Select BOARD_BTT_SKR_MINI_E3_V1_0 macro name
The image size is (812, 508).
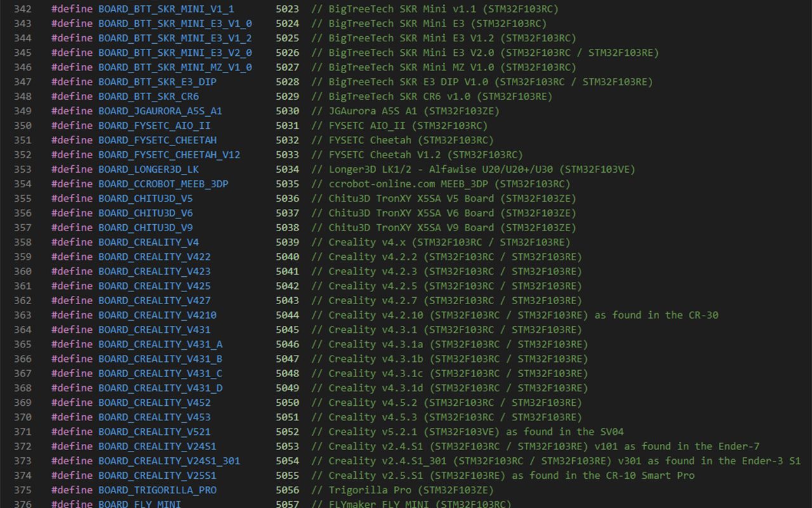tap(175, 23)
